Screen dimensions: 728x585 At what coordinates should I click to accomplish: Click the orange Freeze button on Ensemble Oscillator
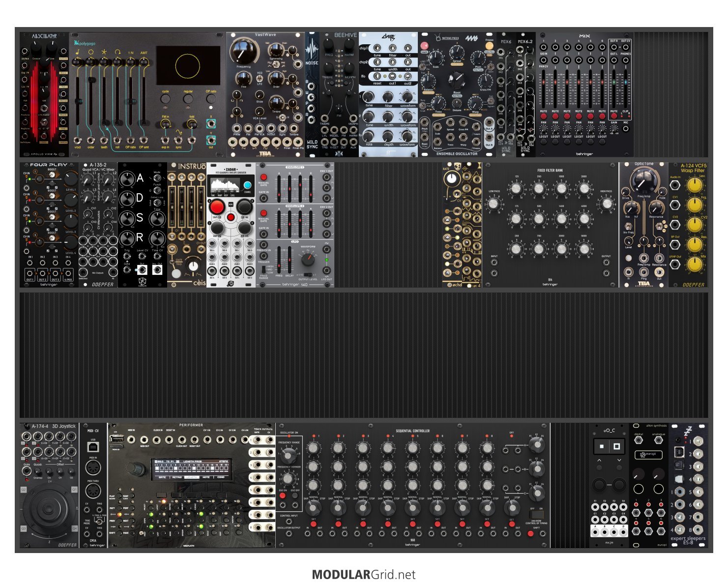(489, 46)
